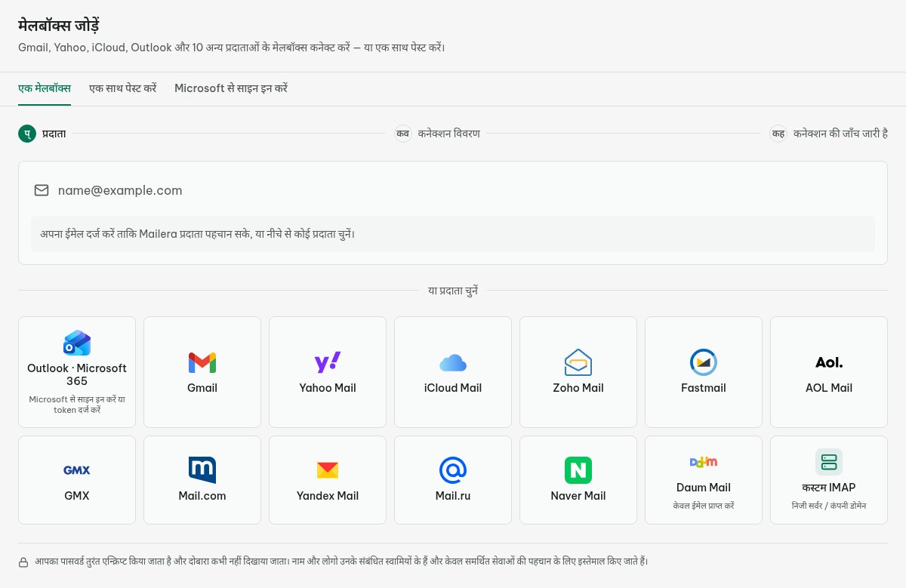Choose the Mail.ru at-sign icon
Viewport: 906px width, 588px height.
coord(453,470)
